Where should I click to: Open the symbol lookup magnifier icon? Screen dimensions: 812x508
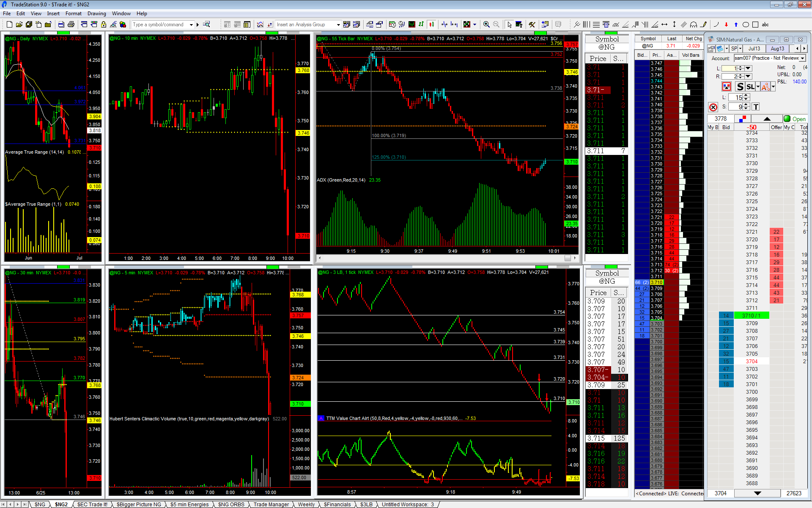206,25
